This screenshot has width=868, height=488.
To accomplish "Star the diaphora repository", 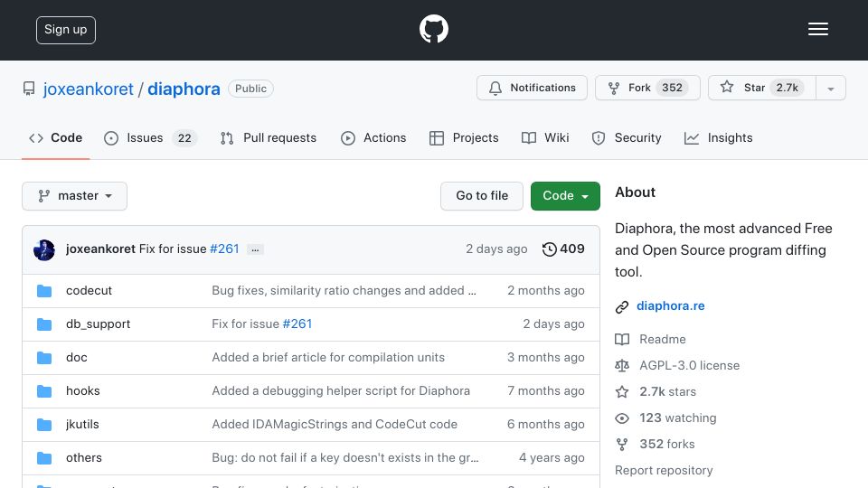I will 761,88.
